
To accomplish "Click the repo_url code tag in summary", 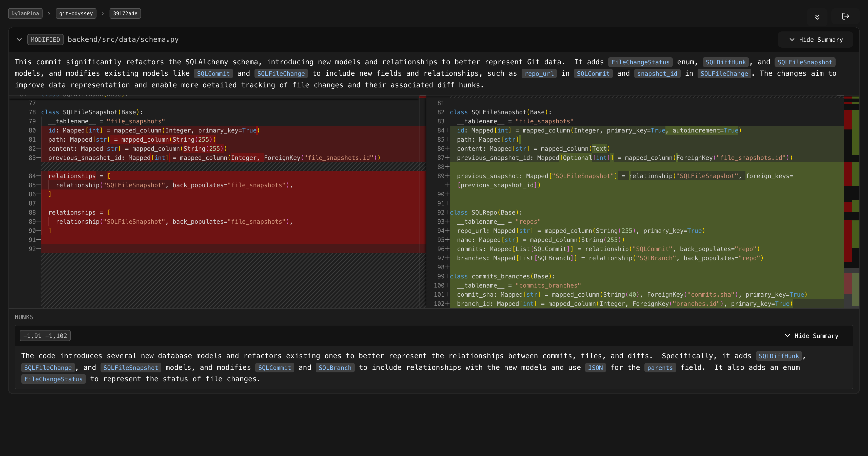I will [x=539, y=74].
